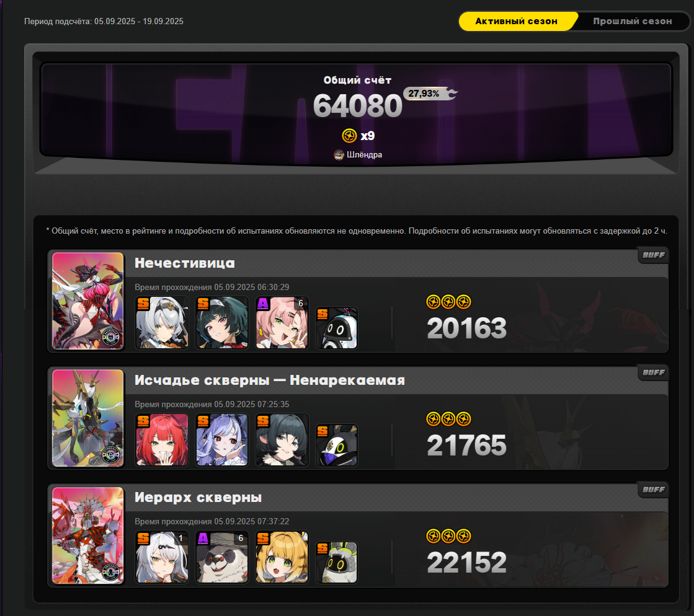Viewport: 694px width, 616px height.
Task: Click the gold star coin x9 icon
Action: pos(349,136)
